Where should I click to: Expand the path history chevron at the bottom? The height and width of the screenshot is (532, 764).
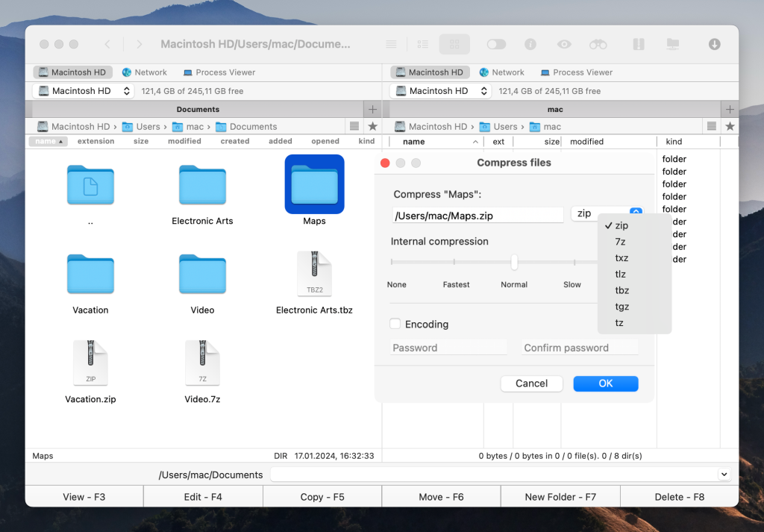723,475
